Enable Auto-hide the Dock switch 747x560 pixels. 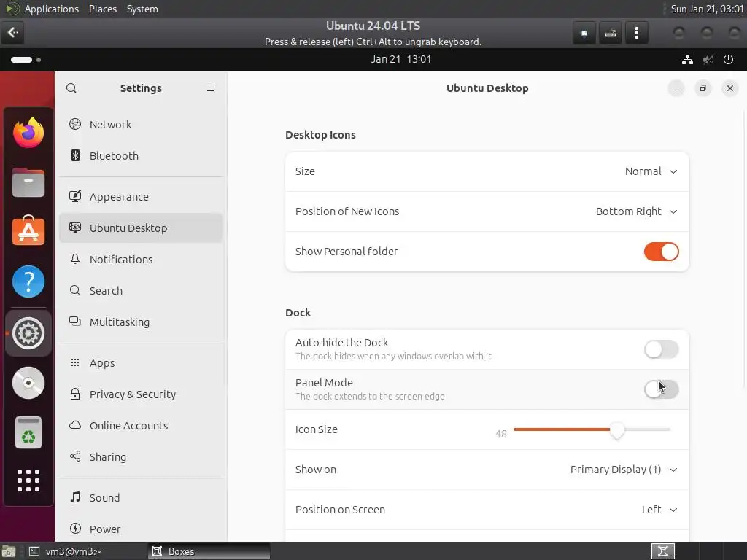click(661, 349)
